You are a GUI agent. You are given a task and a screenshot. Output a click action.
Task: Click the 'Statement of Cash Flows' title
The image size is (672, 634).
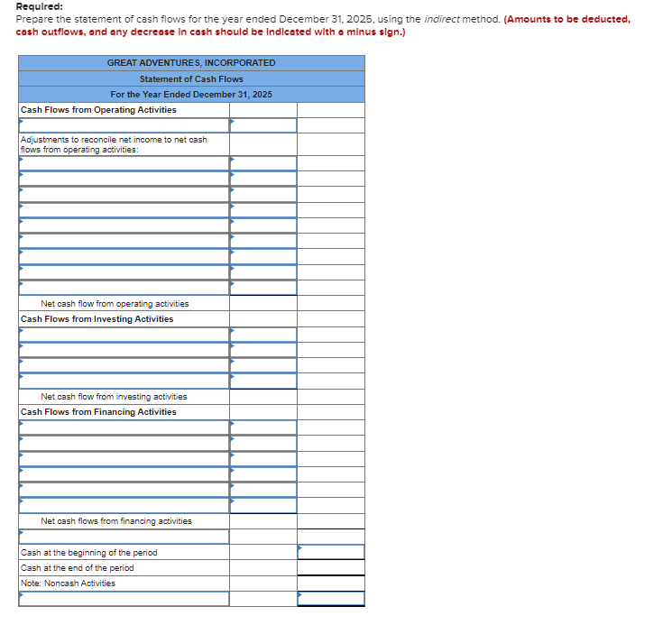(x=191, y=79)
